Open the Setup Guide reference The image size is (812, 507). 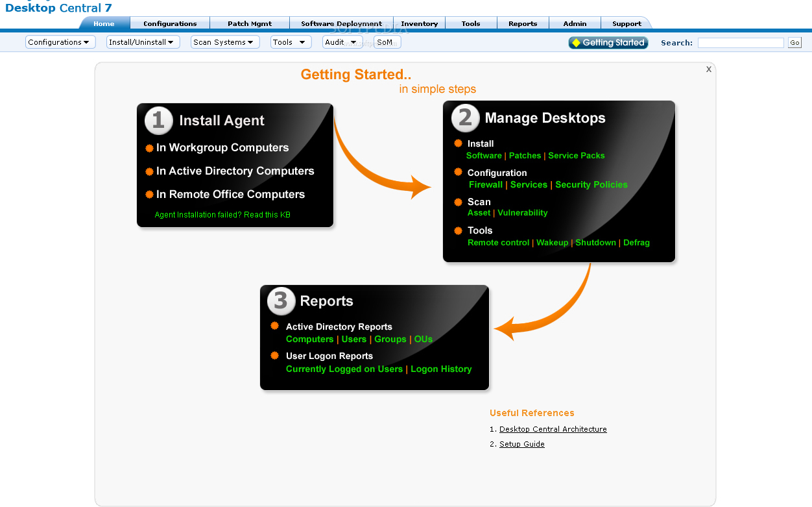(522, 444)
